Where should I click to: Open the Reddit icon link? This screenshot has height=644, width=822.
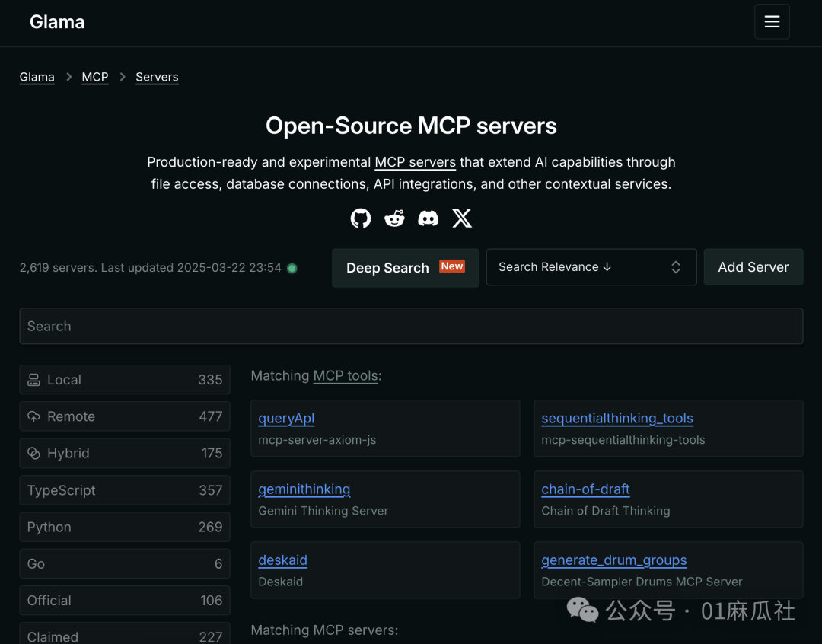[394, 218]
